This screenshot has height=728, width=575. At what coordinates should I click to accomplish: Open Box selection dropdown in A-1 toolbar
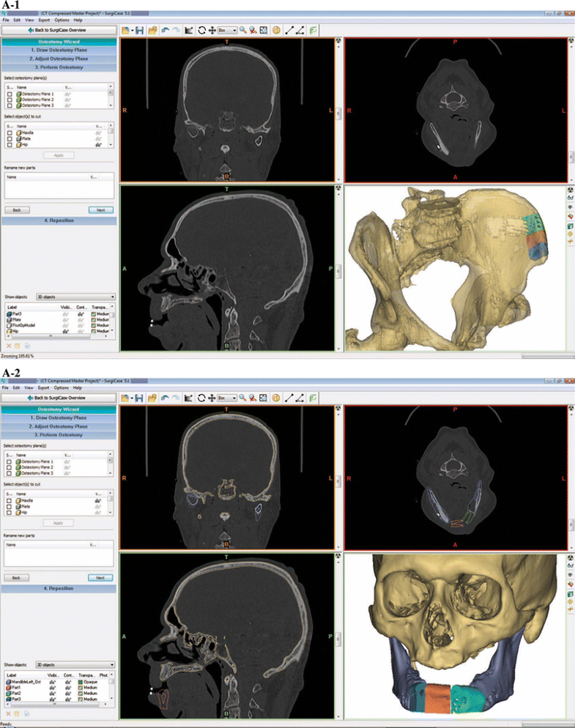(x=228, y=31)
